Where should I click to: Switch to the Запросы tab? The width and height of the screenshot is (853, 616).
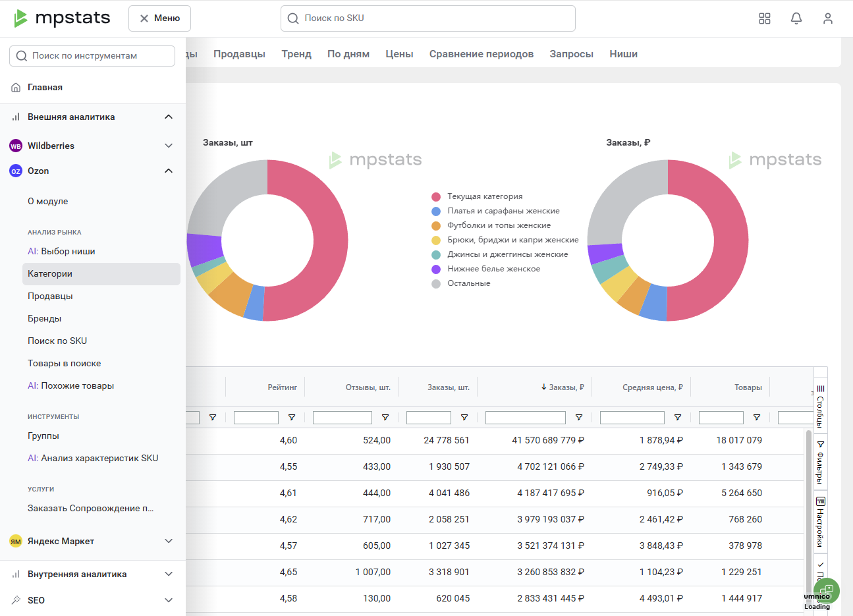[x=572, y=54]
